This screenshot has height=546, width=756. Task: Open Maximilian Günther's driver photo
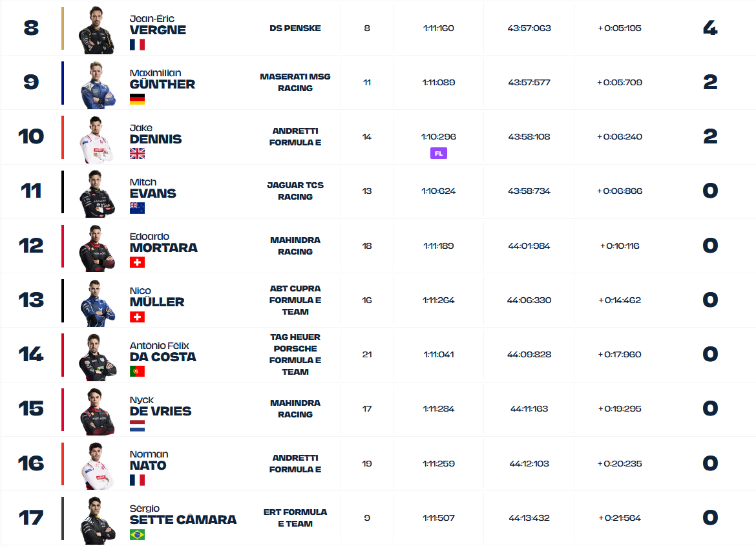click(x=96, y=84)
